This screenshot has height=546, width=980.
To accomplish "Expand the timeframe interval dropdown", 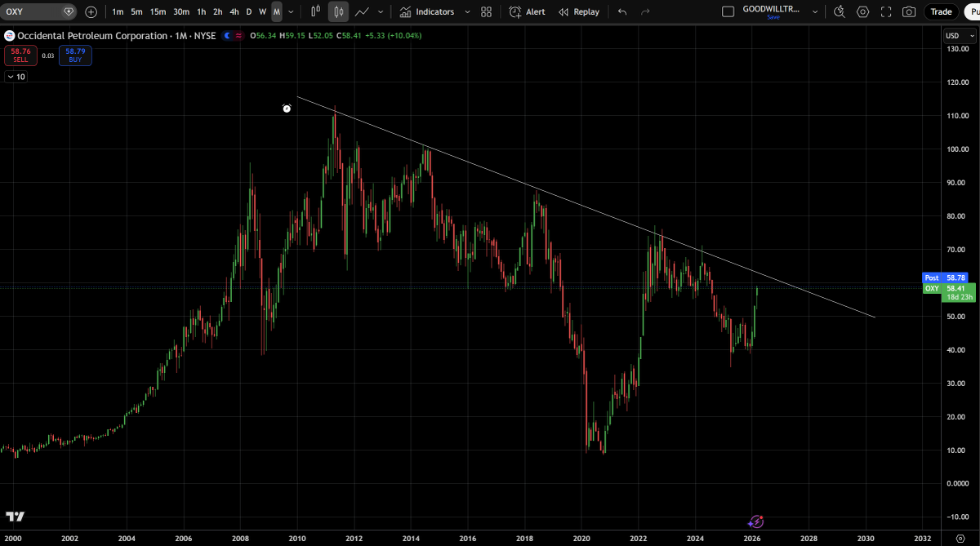I will (x=291, y=12).
